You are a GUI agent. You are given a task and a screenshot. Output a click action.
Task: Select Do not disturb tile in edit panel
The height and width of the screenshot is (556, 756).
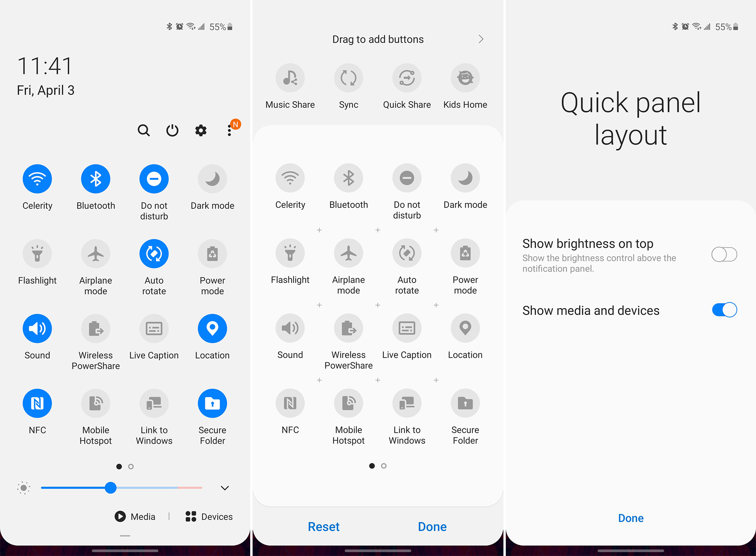407,178
